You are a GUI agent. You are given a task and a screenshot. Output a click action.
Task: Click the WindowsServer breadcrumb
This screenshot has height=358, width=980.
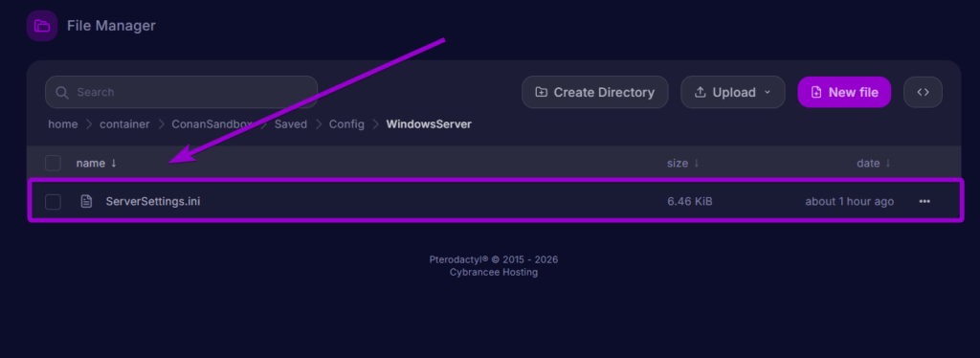pos(429,124)
